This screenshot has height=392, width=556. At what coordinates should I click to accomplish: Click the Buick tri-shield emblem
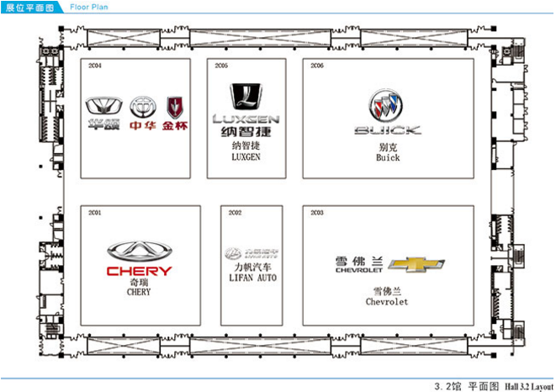pos(385,105)
